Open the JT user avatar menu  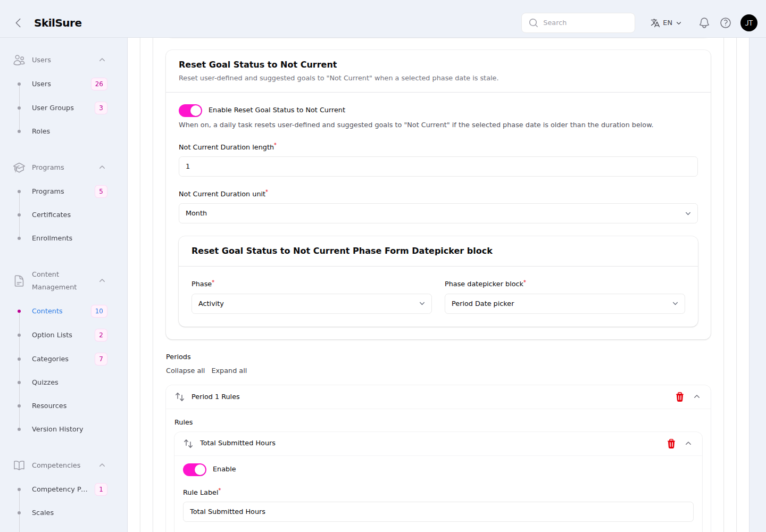tap(749, 23)
